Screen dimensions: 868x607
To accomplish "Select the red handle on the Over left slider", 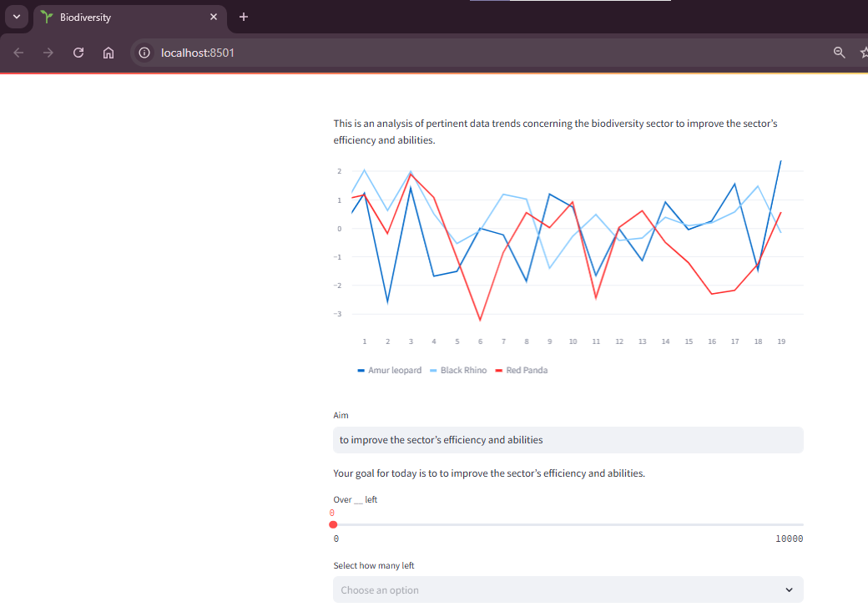I will [x=333, y=524].
